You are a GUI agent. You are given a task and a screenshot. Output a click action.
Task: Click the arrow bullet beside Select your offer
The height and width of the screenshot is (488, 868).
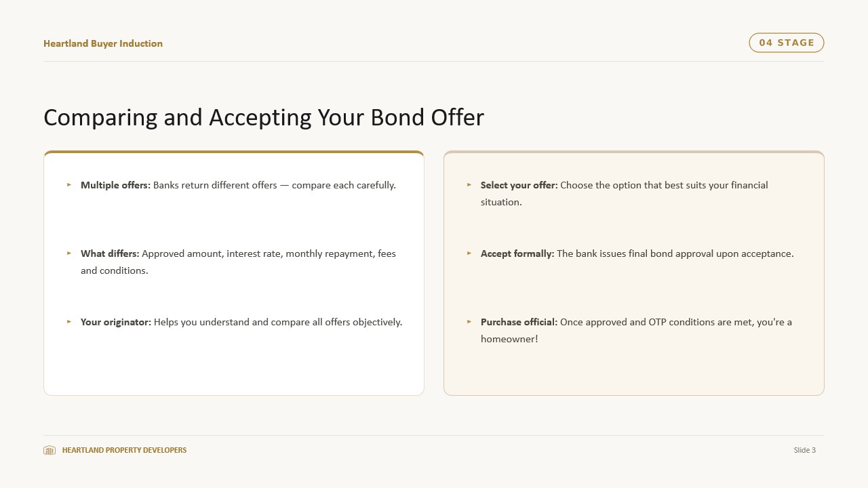pyautogui.click(x=469, y=184)
